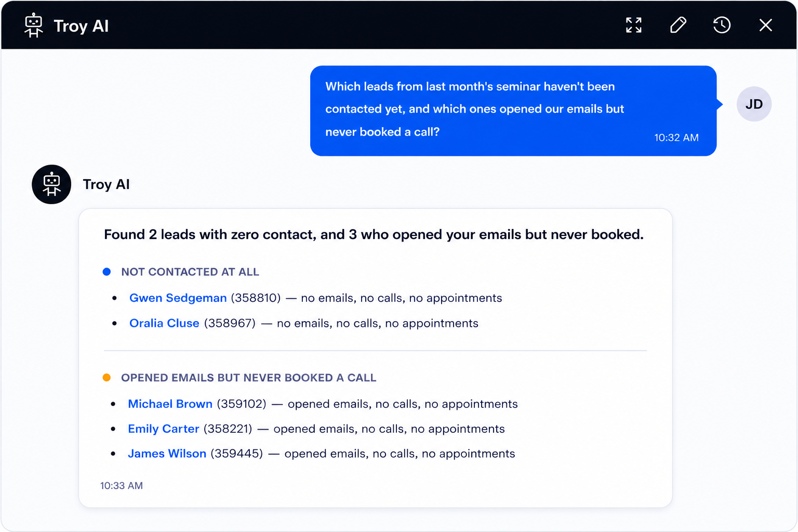Click the Found 2 leads summary line
Screen dimensions: 798x532
coord(374,235)
